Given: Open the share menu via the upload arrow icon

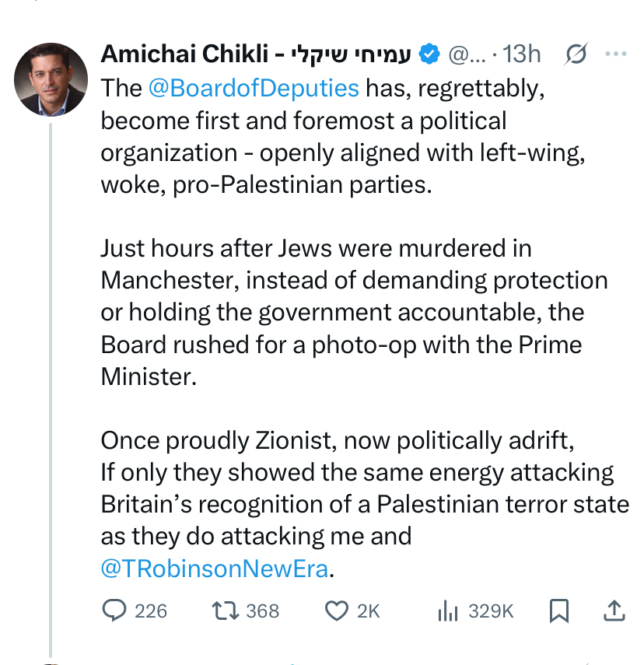Looking at the screenshot, I should pyautogui.click(x=614, y=611).
